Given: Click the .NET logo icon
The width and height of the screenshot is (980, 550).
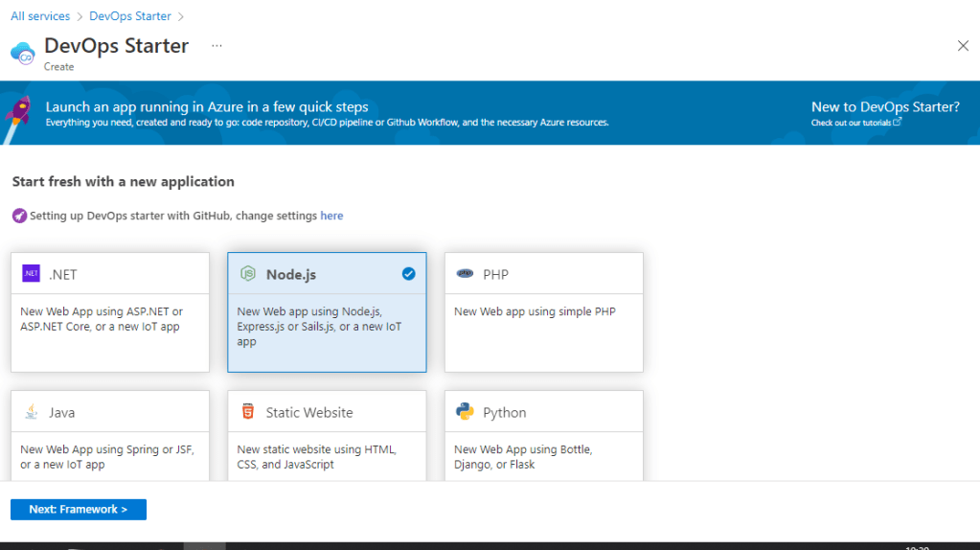Looking at the screenshot, I should [x=31, y=274].
